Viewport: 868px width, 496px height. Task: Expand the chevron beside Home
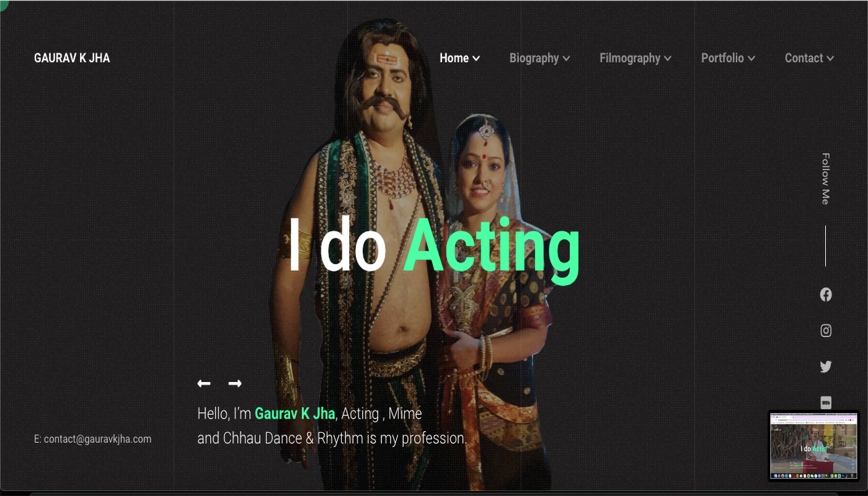pyautogui.click(x=476, y=58)
